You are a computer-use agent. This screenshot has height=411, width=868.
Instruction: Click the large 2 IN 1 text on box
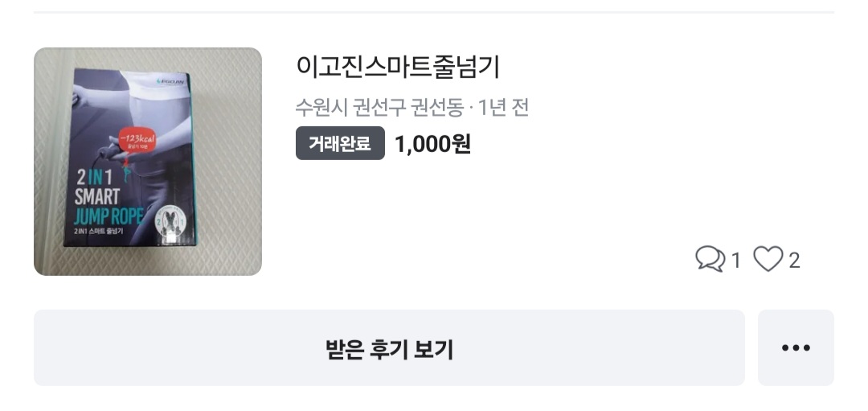click(x=94, y=179)
